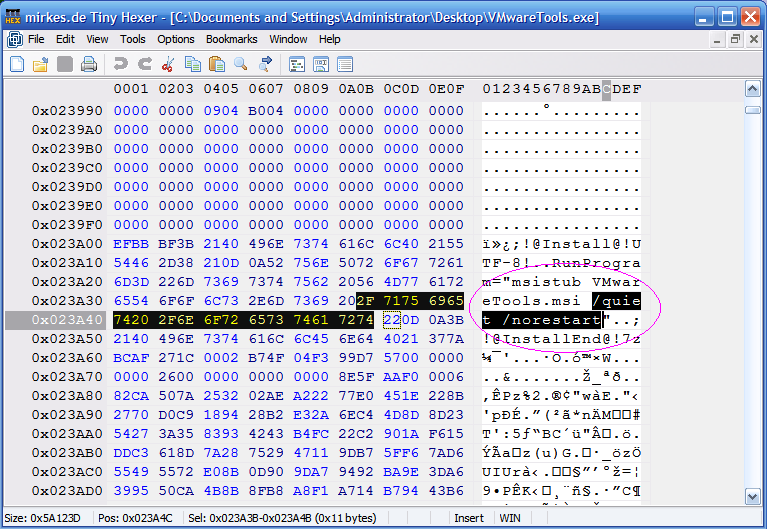Click the Undo arrow icon
Screen dimensions: 767x529
point(121,64)
